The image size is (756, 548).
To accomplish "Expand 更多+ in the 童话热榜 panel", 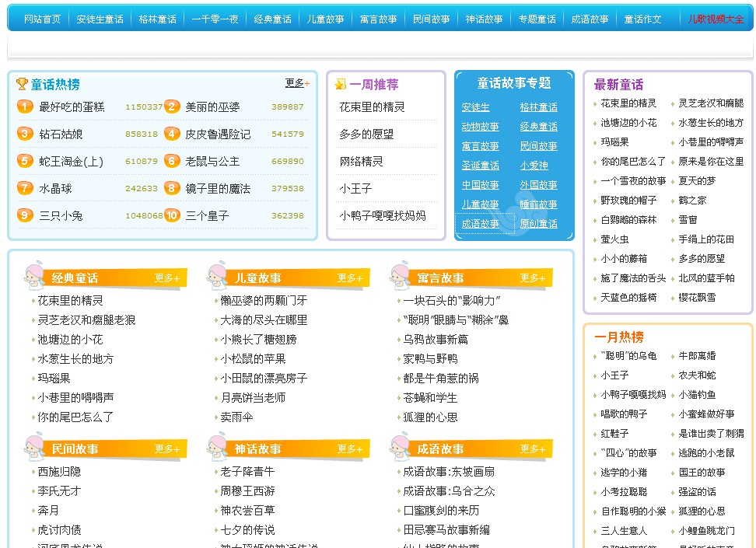I will click(x=297, y=83).
